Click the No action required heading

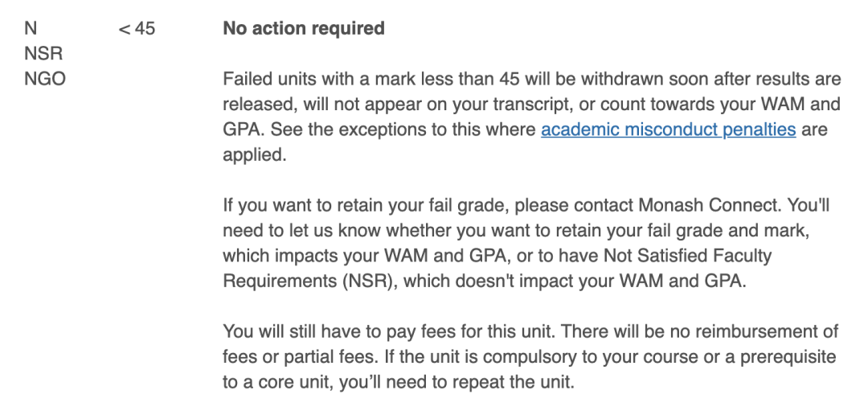click(x=303, y=28)
